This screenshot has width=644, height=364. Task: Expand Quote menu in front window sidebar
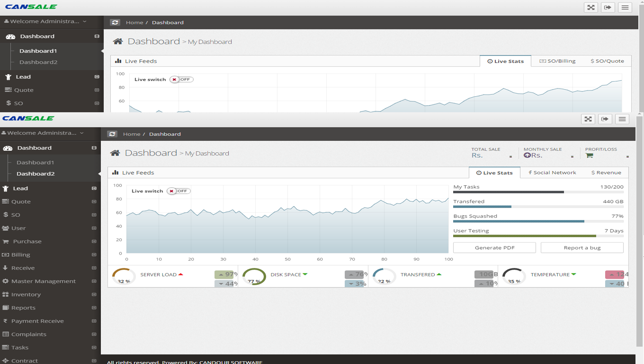[x=94, y=201]
